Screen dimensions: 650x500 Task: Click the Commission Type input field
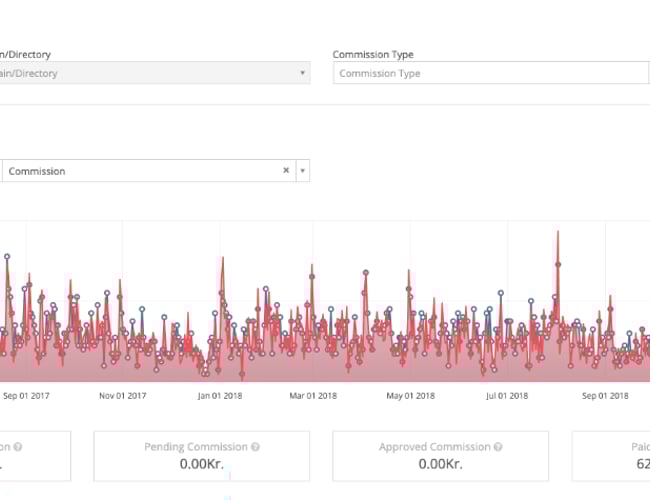tap(490, 73)
